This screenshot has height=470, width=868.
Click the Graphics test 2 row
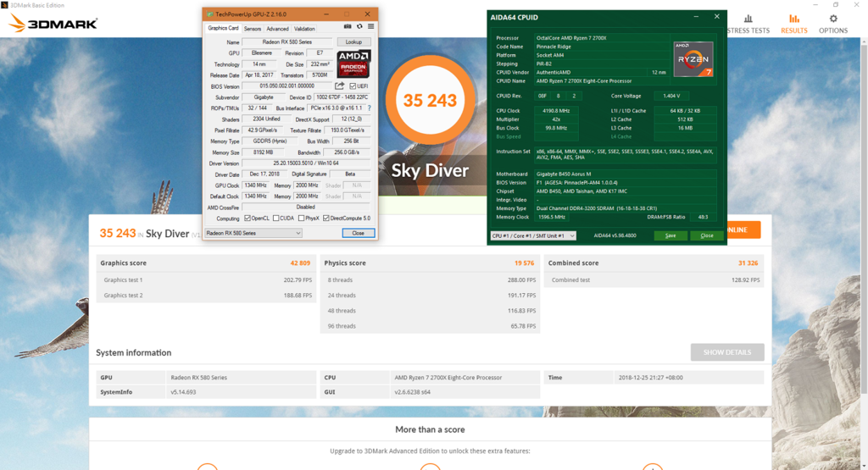coord(207,296)
